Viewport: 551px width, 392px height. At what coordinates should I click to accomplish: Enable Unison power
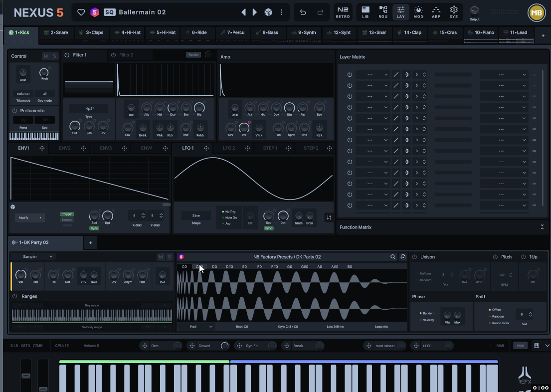414,257
